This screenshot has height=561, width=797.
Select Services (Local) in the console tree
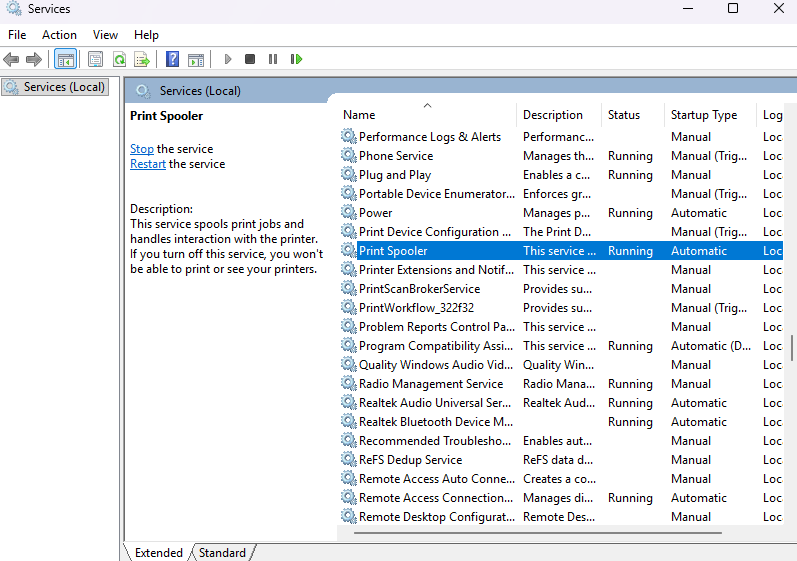64,87
